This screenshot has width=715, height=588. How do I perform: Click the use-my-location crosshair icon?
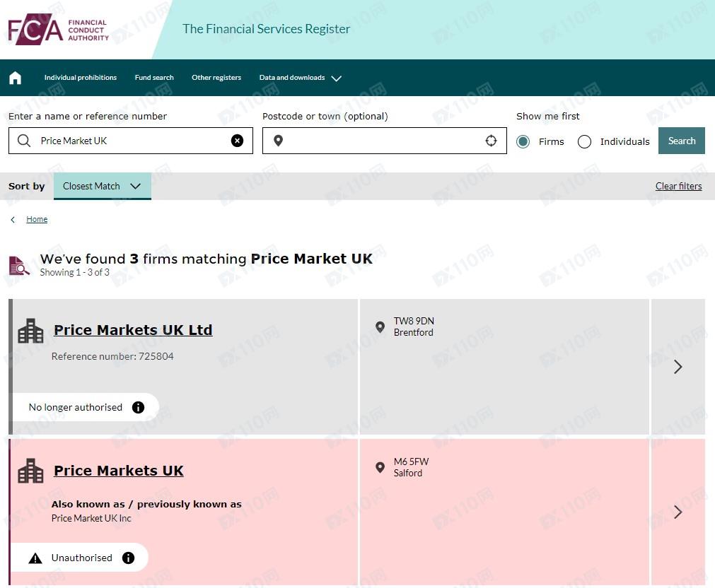[x=491, y=141]
